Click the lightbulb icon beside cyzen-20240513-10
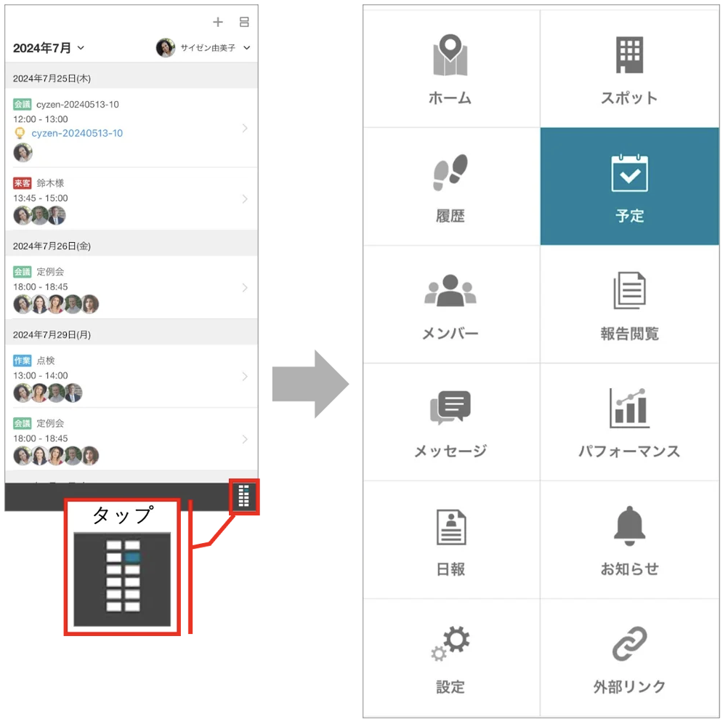Image resolution: width=728 pixels, height=727 pixels. 20,133
